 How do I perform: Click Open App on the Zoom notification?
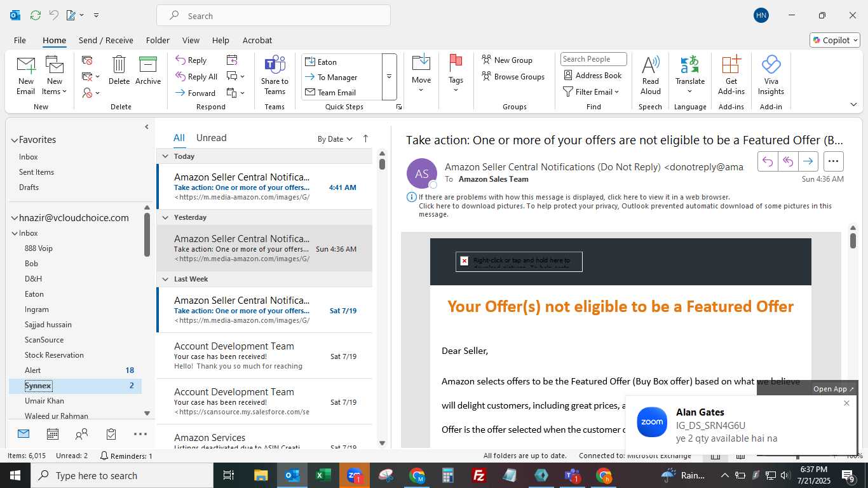click(x=834, y=389)
